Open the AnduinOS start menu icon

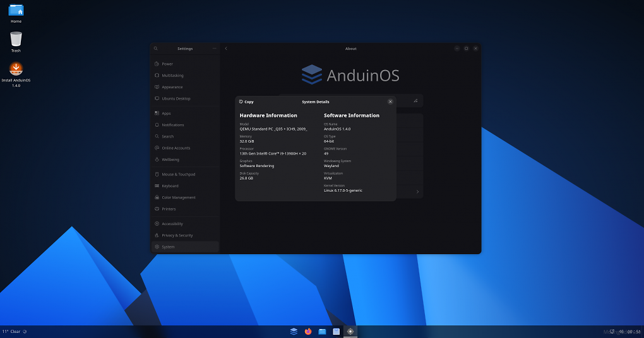tap(294, 331)
